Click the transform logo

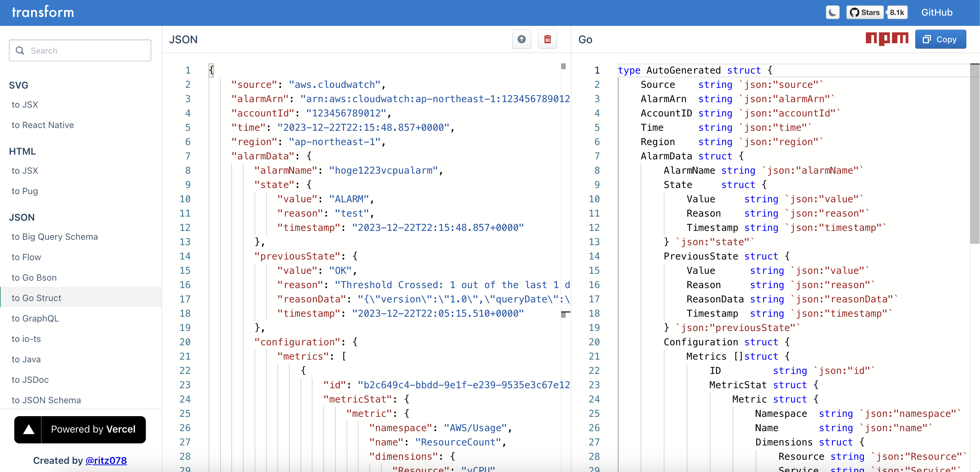click(43, 12)
